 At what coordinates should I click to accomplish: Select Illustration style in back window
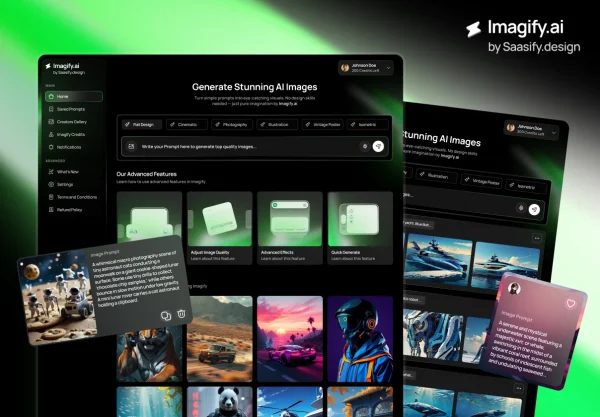click(x=437, y=176)
